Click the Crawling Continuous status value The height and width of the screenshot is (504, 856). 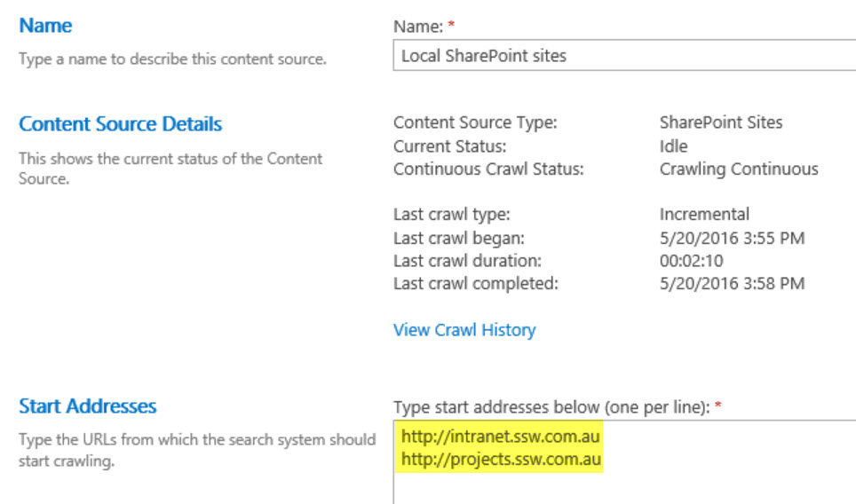(739, 169)
